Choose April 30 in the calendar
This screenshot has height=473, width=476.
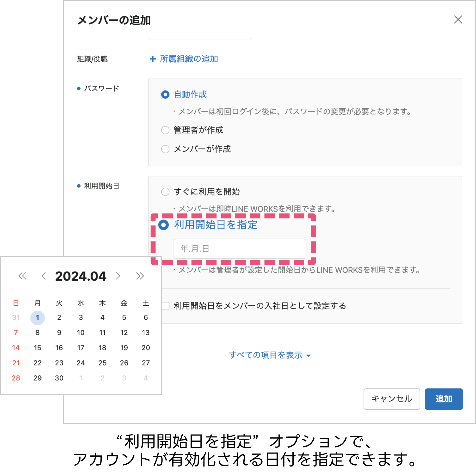pos(59,378)
